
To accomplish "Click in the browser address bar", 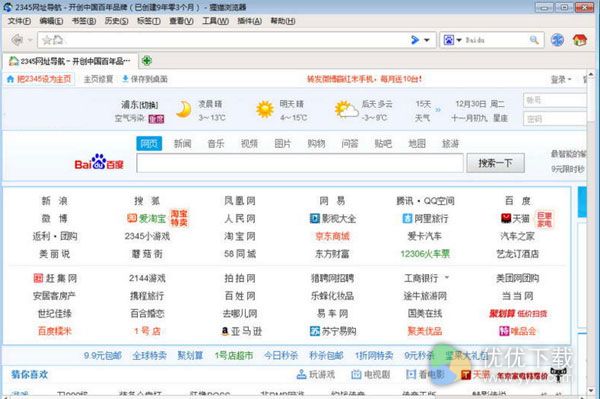I will [235, 40].
